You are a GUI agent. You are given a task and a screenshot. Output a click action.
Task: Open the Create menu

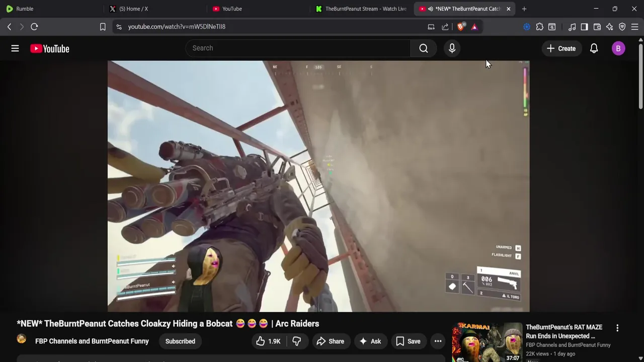coord(561,48)
